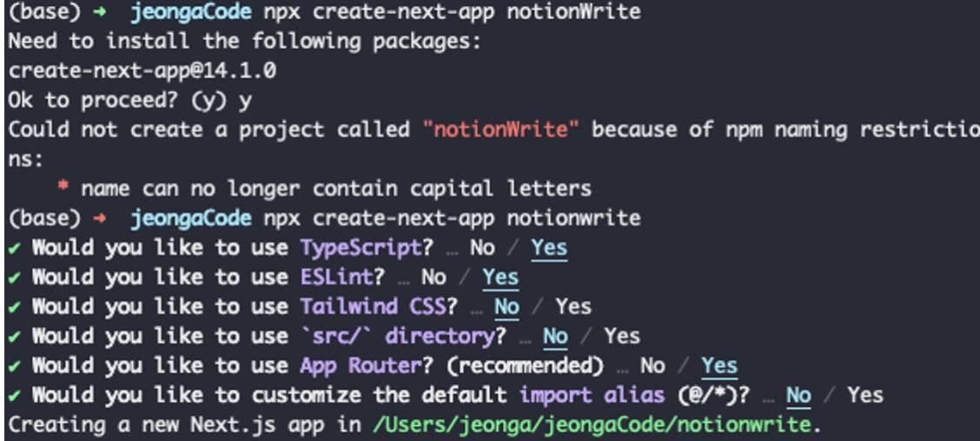Click the red "notionWrite" quoted project name
The image size is (980, 441).
tap(501, 129)
